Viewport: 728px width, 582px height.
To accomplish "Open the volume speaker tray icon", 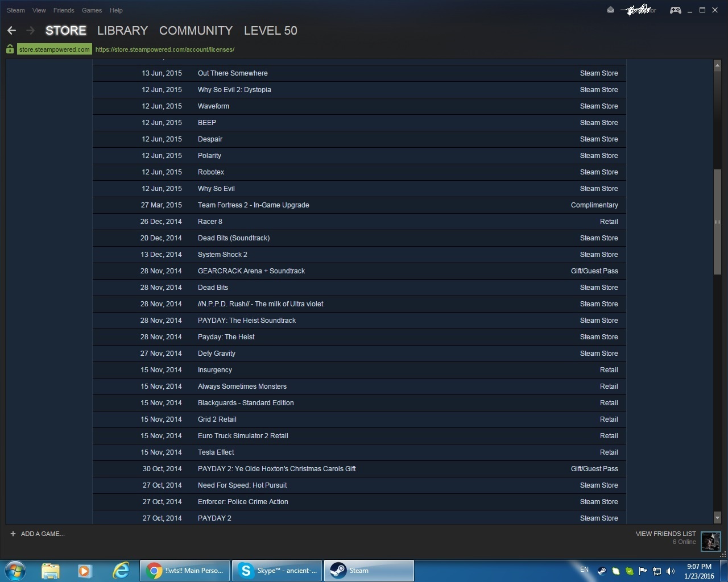I will coord(671,571).
